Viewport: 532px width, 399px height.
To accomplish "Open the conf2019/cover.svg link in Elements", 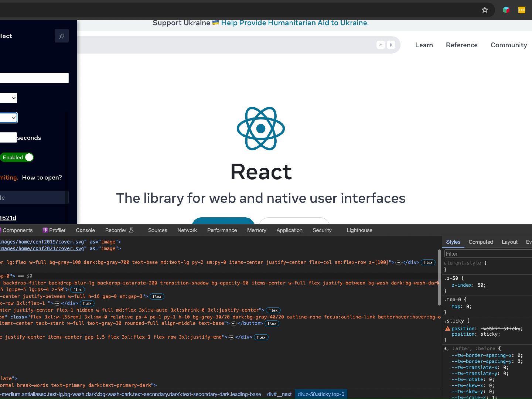I will click(42, 242).
